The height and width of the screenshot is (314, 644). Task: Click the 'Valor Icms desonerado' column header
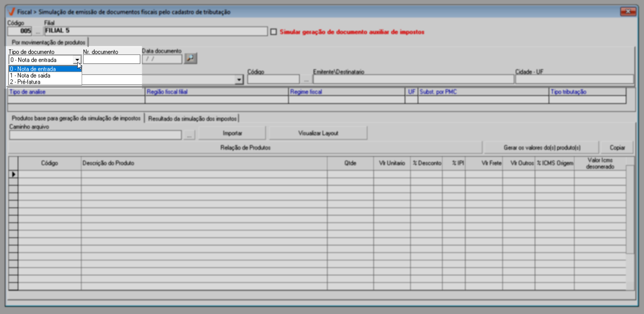click(600, 163)
